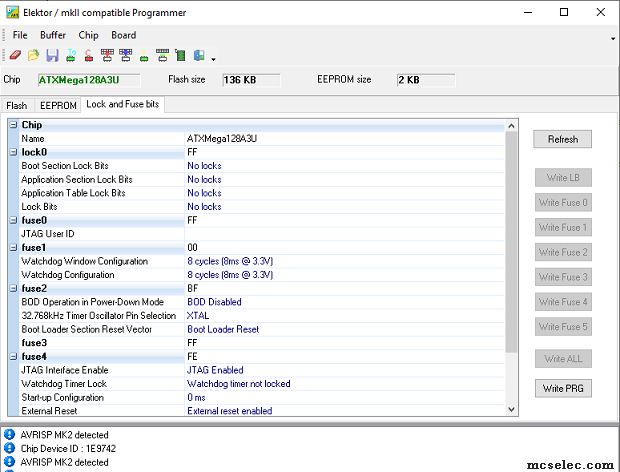Click the application icon in the title bar
Image resolution: width=620 pixels, height=472 pixels.
coord(12,12)
